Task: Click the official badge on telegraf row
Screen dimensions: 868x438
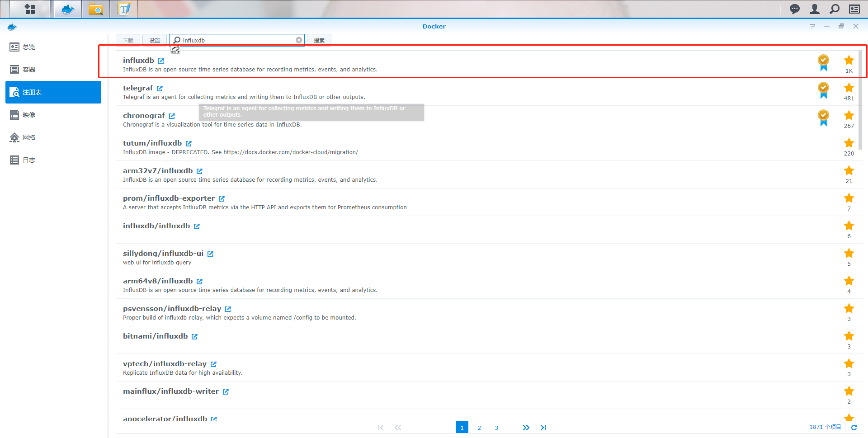Action: (x=823, y=90)
